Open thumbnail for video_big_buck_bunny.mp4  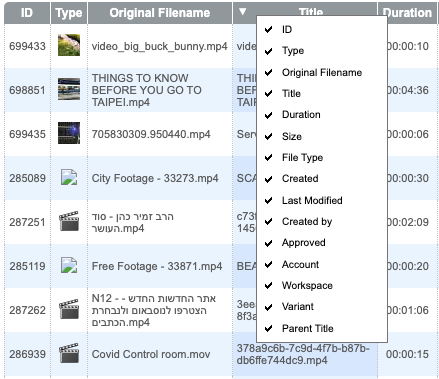tap(69, 45)
